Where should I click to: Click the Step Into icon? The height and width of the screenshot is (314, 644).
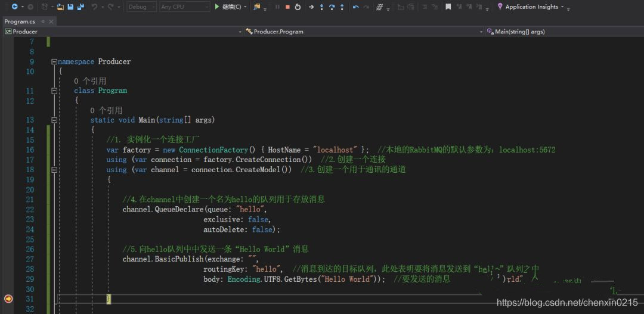pos(321,7)
